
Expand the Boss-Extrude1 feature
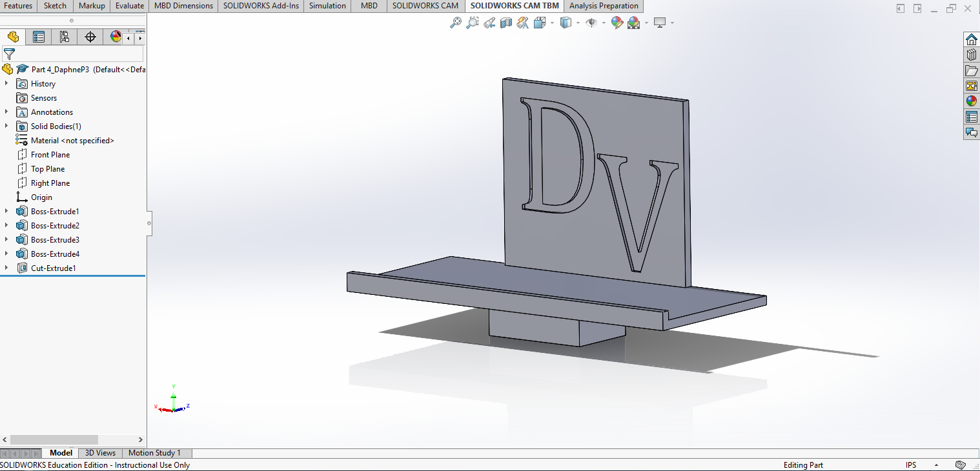point(6,212)
